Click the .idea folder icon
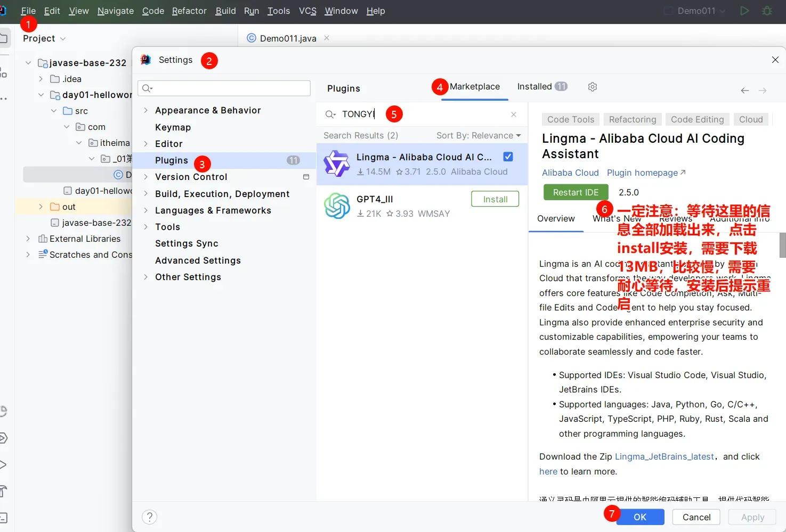786x532 pixels. coord(55,79)
